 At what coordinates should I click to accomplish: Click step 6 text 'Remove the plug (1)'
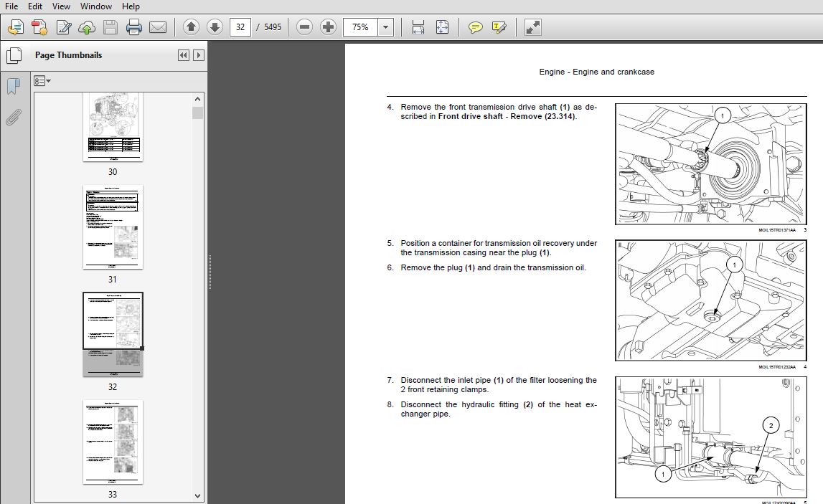(438, 267)
